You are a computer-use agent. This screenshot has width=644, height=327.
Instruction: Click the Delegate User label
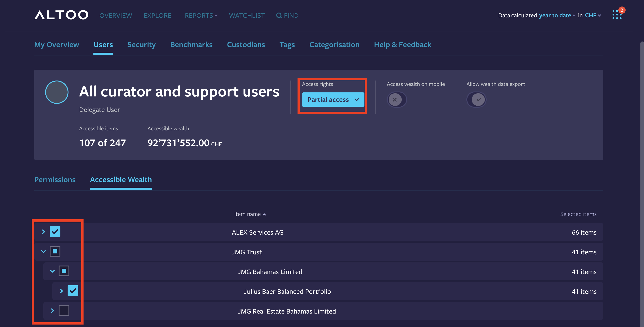pyautogui.click(x=99, y=110)
